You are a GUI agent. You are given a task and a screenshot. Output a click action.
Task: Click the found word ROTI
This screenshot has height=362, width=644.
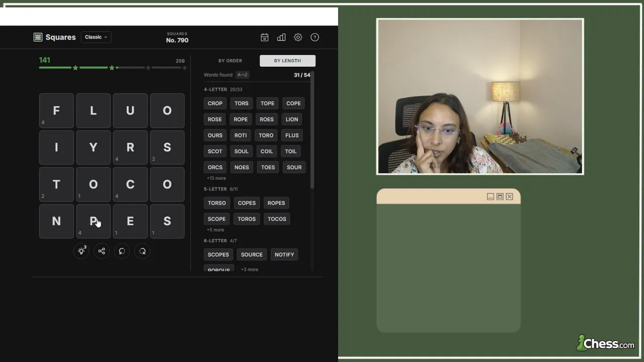tap(240, 135)
